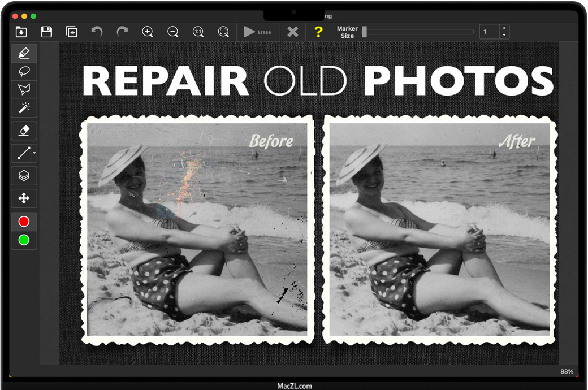Expand the Line tool dropdown arrow
588x390 pixels.
[x=34, y=153]
